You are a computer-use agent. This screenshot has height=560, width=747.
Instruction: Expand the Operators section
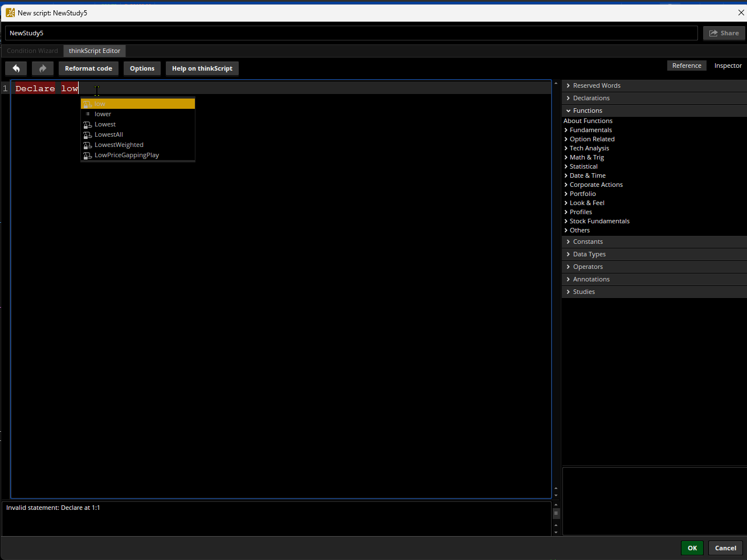(x=654, y=267)
